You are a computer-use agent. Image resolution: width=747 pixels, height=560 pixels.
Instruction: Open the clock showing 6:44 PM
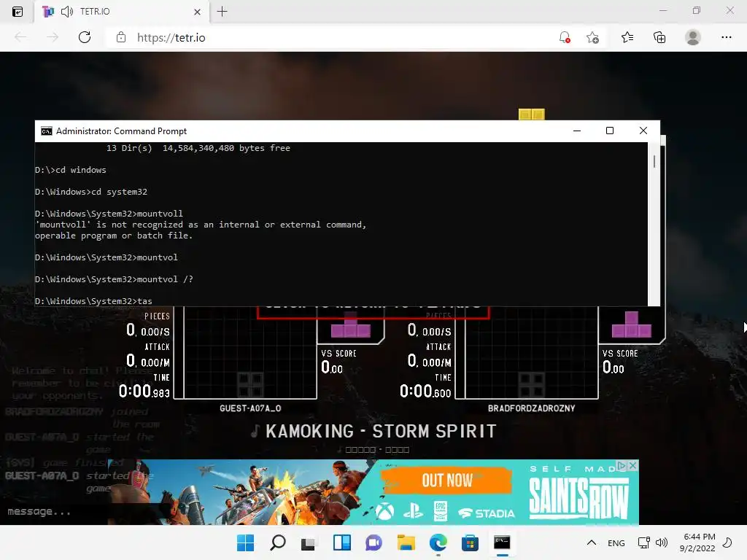(697, 542)
